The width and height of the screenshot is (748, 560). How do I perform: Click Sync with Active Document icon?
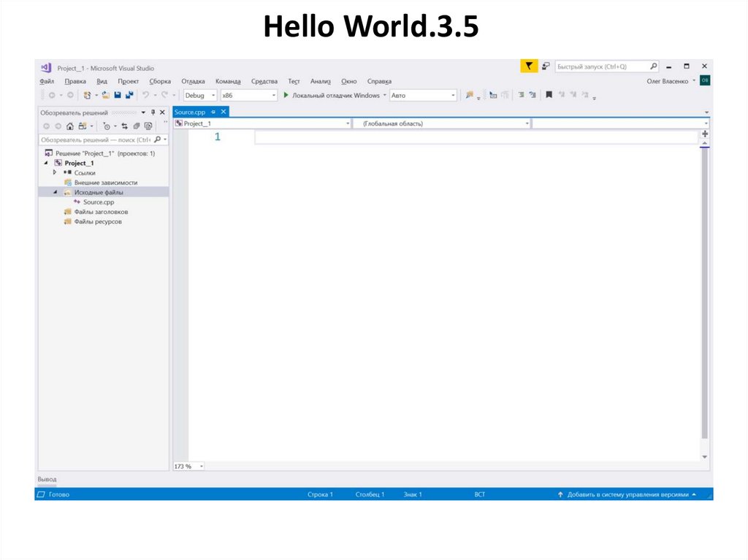click(124, 126)
